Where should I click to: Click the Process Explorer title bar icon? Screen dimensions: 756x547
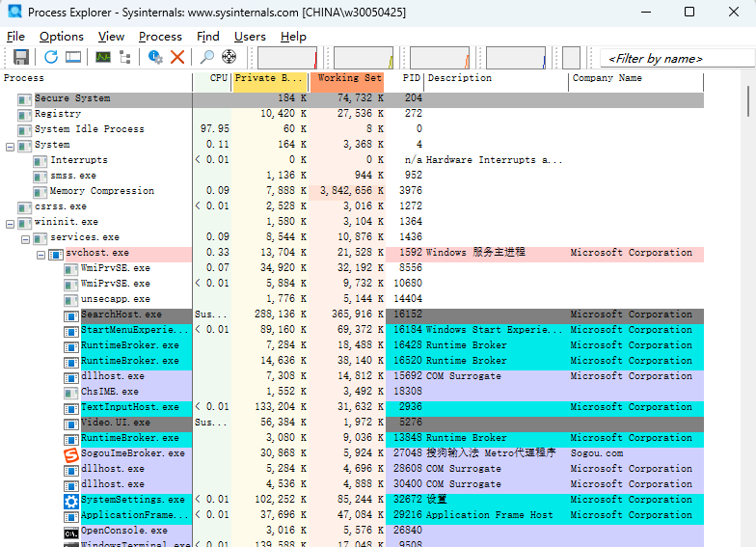click(15, 12)
